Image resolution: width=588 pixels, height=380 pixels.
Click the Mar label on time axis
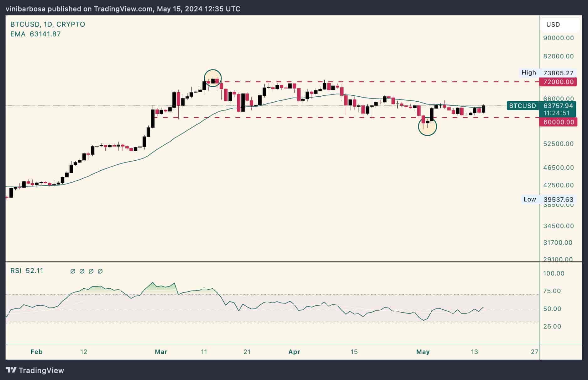point(161,352)
